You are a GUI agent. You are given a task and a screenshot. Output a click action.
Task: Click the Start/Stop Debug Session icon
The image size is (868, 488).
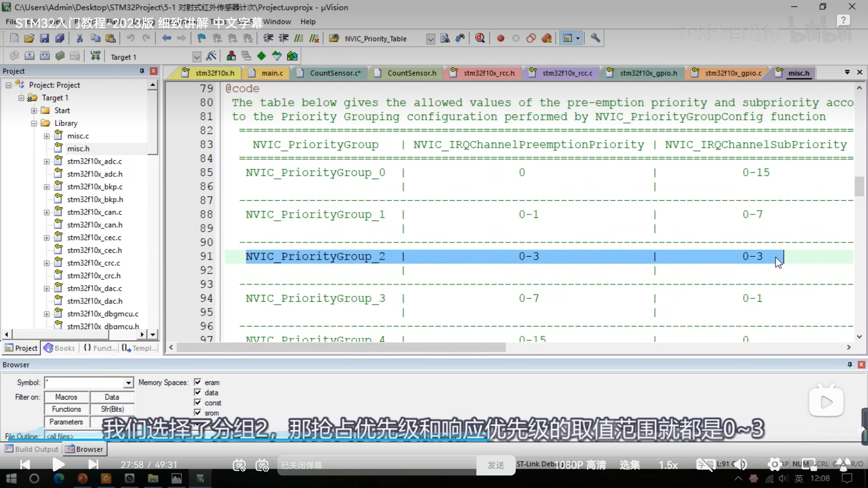[x=479, y=38]
